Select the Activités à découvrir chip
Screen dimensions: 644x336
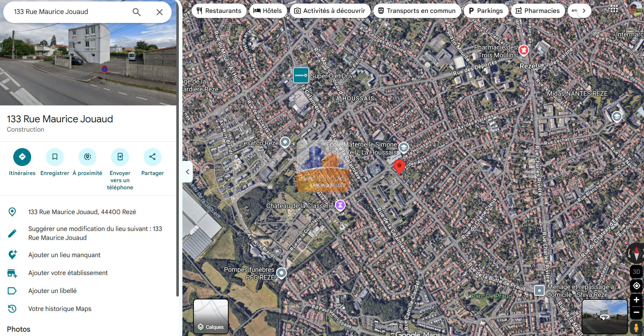pos(330,11)
